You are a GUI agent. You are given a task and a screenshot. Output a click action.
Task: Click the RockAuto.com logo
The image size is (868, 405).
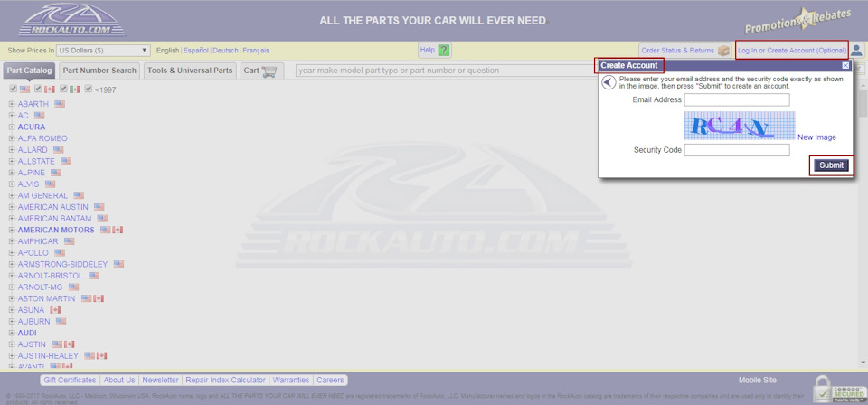pyautogui.click(x=72, y=20)
